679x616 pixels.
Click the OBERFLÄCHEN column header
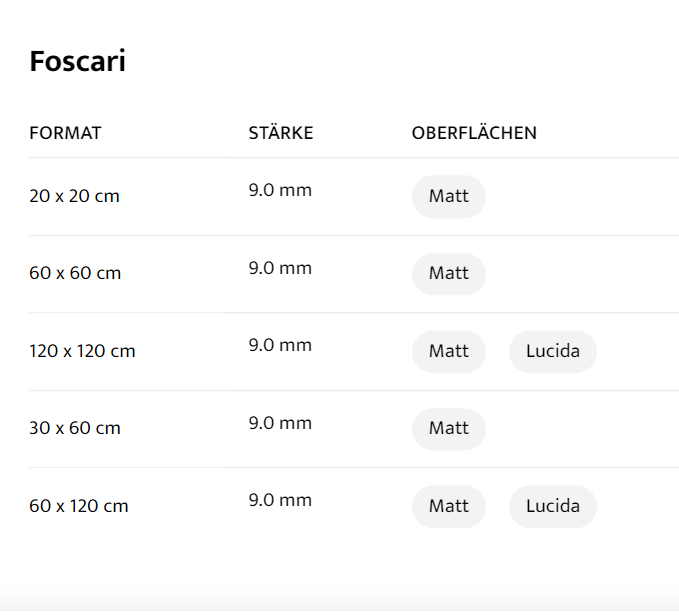pos(474,133)
